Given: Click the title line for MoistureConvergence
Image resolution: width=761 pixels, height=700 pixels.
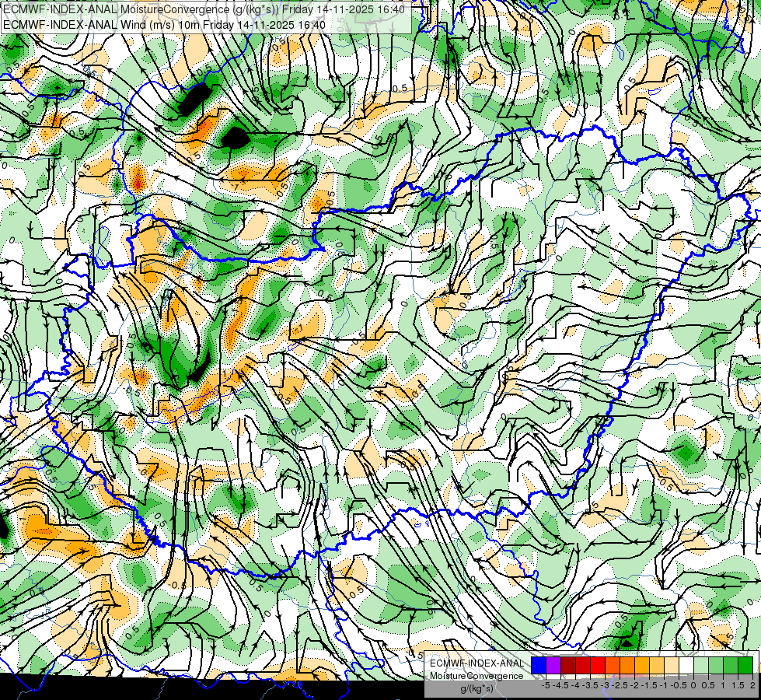Looking at the screenshot, I should pyautogui.click(x=204, y=9).
